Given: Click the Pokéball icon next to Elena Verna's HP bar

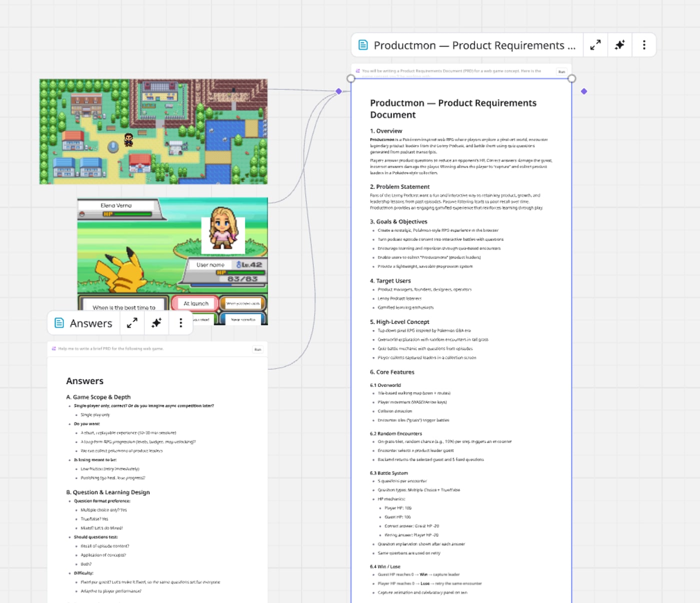Looking at the screenshot, I should click(x=82, y=212).
